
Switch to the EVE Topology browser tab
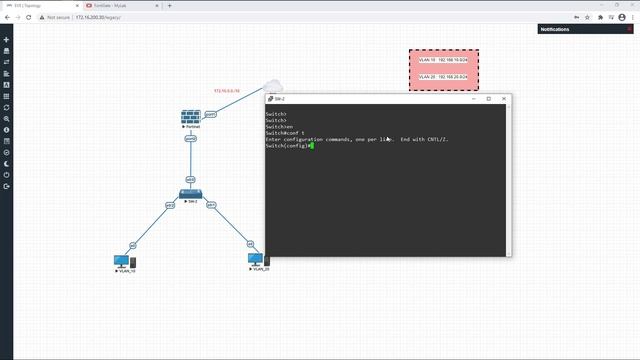coord(41,6)
